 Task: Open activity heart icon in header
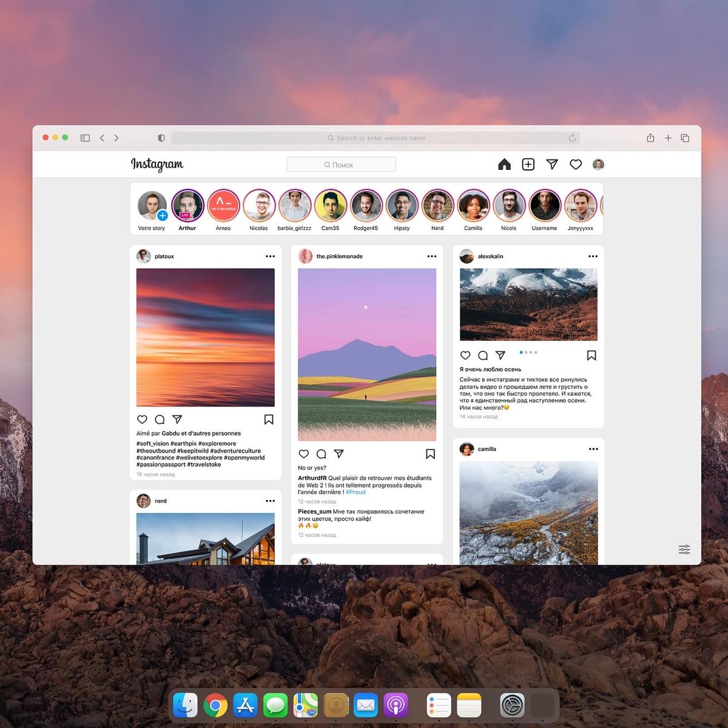pyautogui.click(x=576, y=164)
